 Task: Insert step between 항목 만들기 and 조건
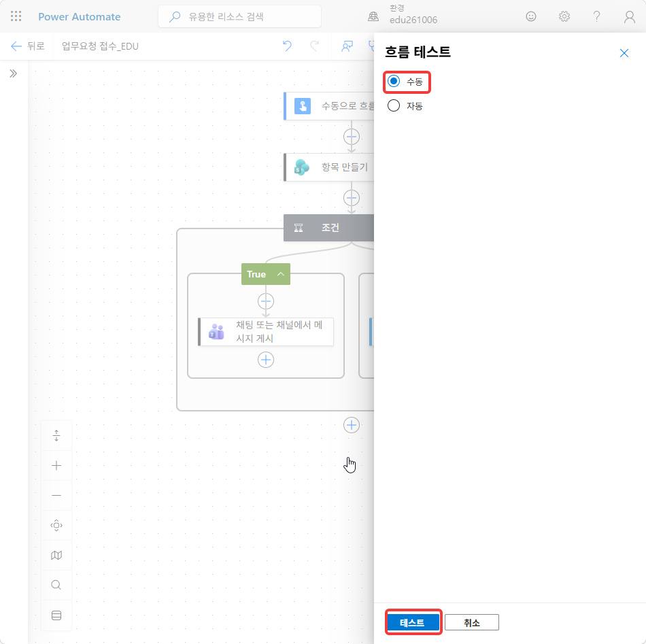352,198
